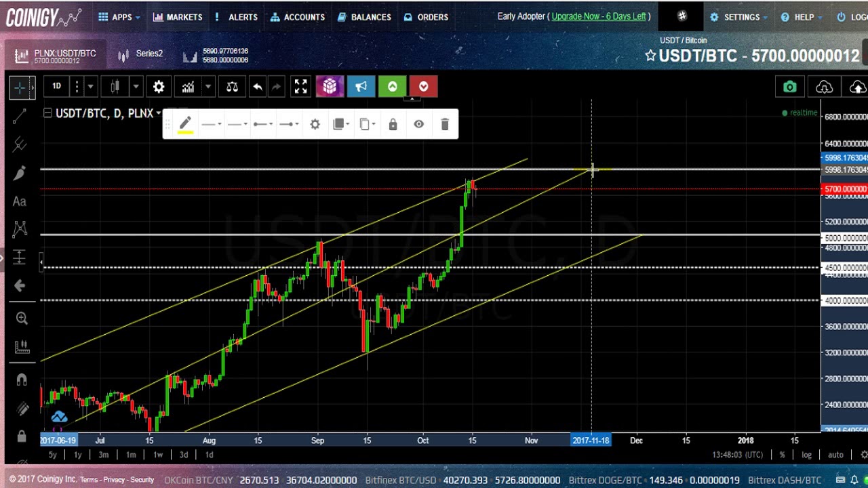
Task: Select the left arrow icons tool
Action: 19,286
